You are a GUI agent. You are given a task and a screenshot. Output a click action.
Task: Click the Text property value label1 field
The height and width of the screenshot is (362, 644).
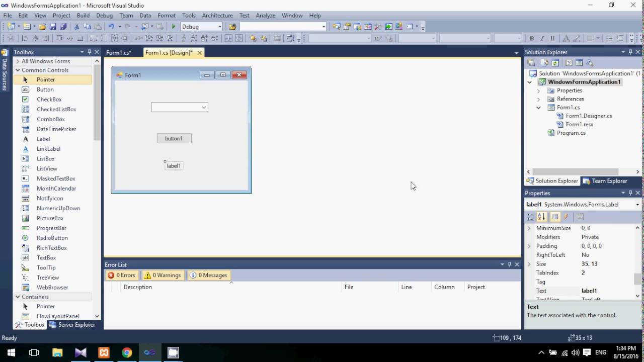[x=606, y=291]
